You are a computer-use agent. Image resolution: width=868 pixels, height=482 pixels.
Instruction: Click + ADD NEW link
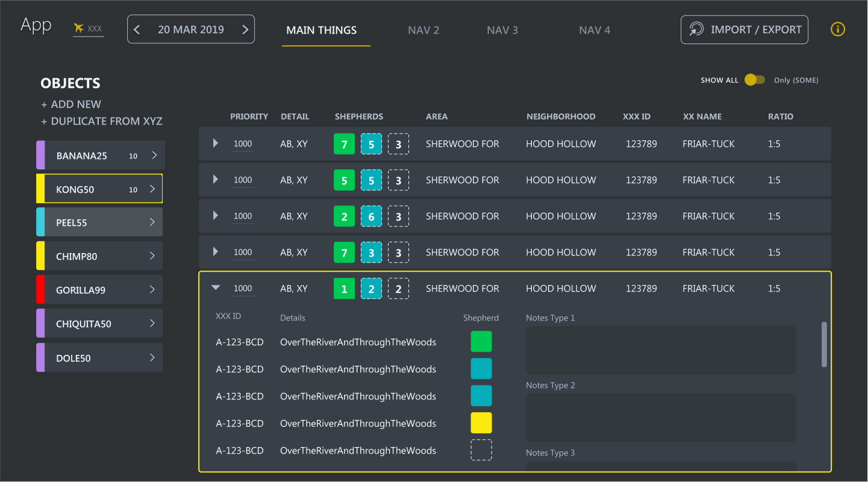[71, 104]
